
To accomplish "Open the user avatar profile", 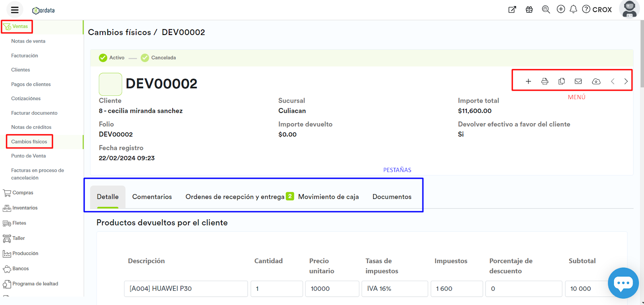I will click(x=629, y=9).
